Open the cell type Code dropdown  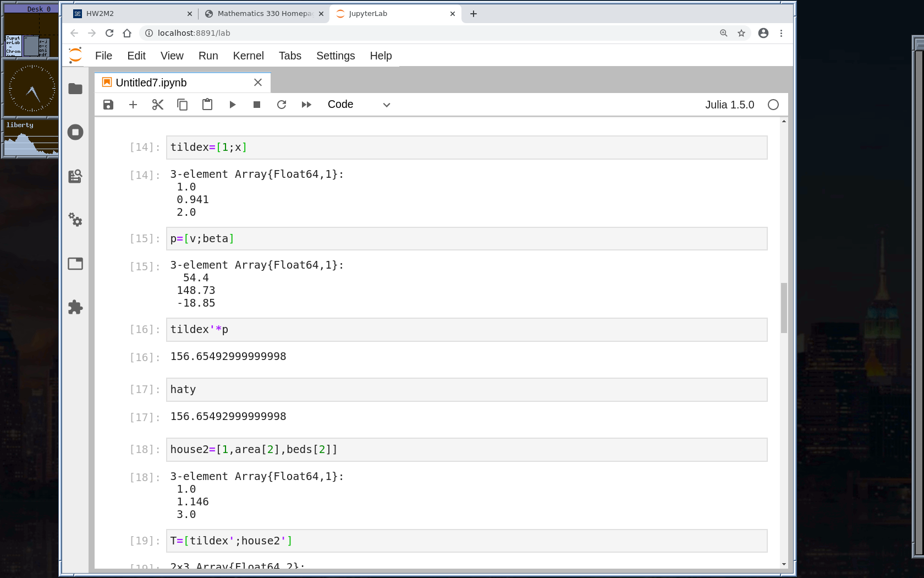point(359,105)
